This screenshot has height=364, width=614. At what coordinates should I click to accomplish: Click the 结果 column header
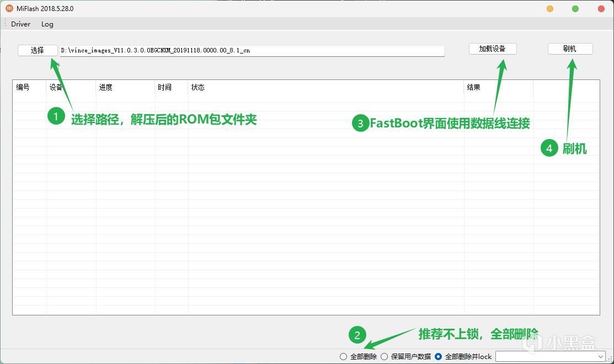473,87
